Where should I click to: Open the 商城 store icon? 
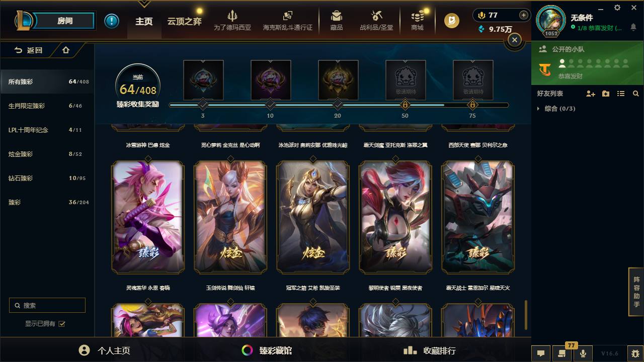(x=417, y=21)
